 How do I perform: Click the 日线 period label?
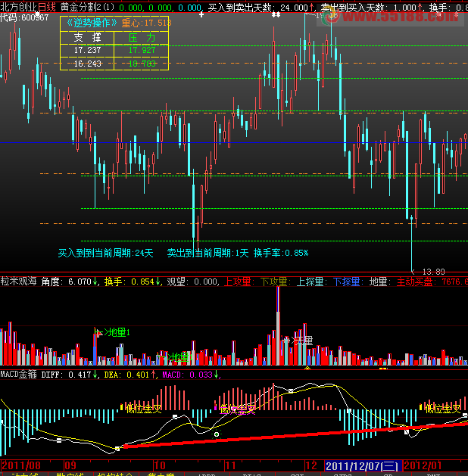coord(46,8)
